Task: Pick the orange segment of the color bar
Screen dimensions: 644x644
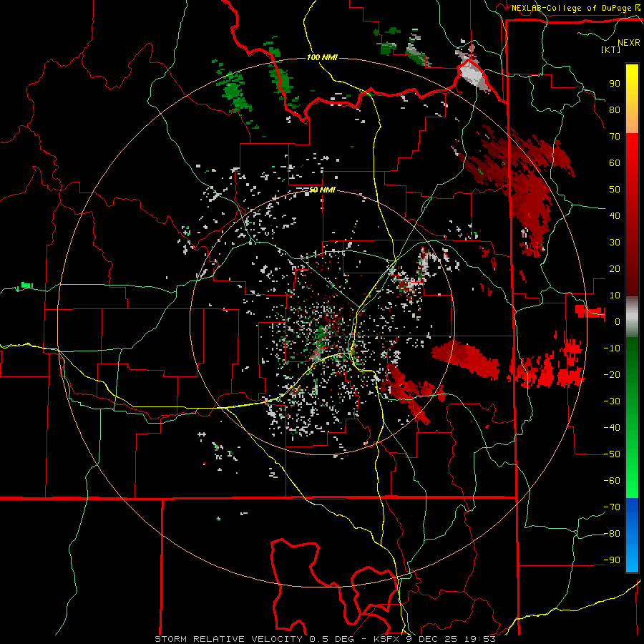Action: click(632, 123)
